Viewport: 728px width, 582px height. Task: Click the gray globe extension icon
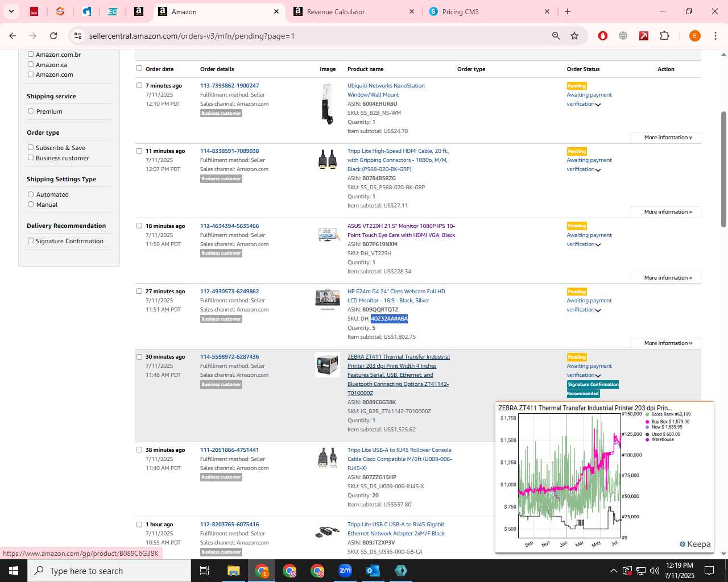click(623, 36)
